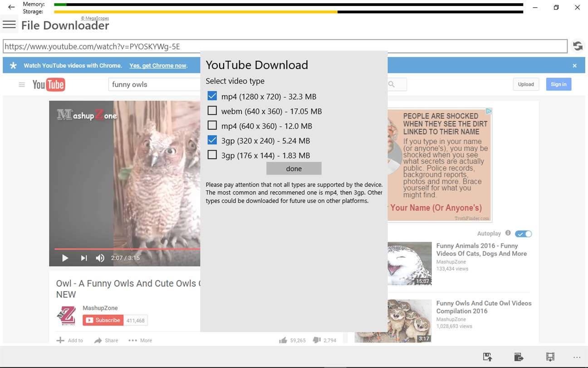This screenshot has height=368, width=588.
Task: Click the YouTube search box with 'funny owls'
Action: coord(154,85)
